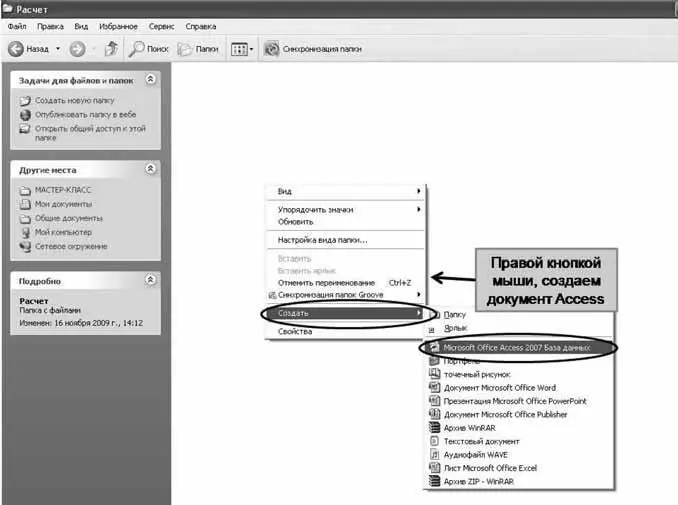
Task: Open Мой компьютер link
Action: 64,232
